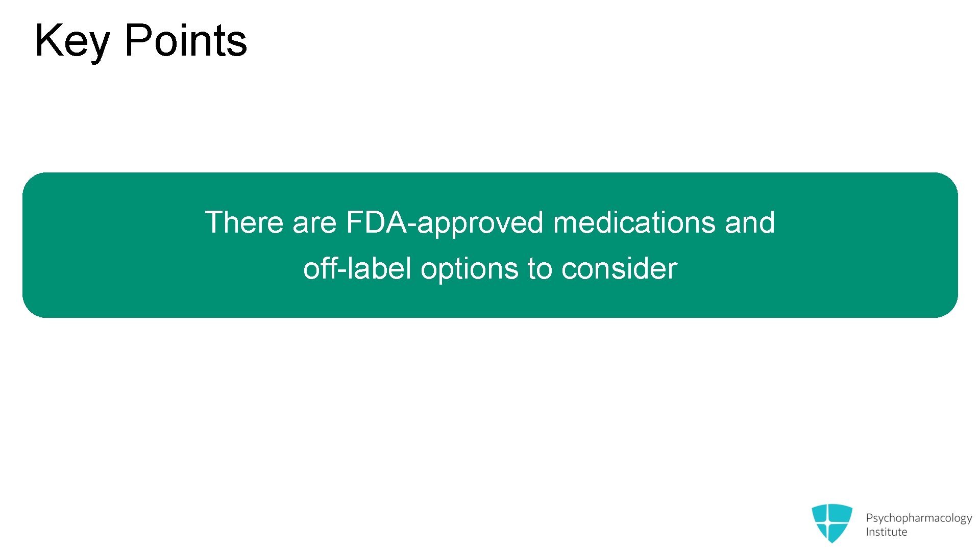This screenshot has width=980, height=551.
Task: Click the rounded left edge of green box
Action: click(x=31, y=245)
